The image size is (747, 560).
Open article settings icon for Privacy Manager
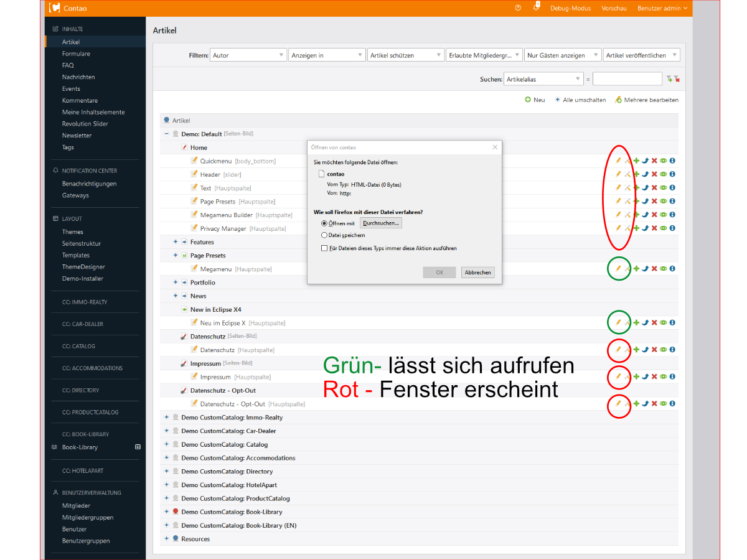click(627, 228)
